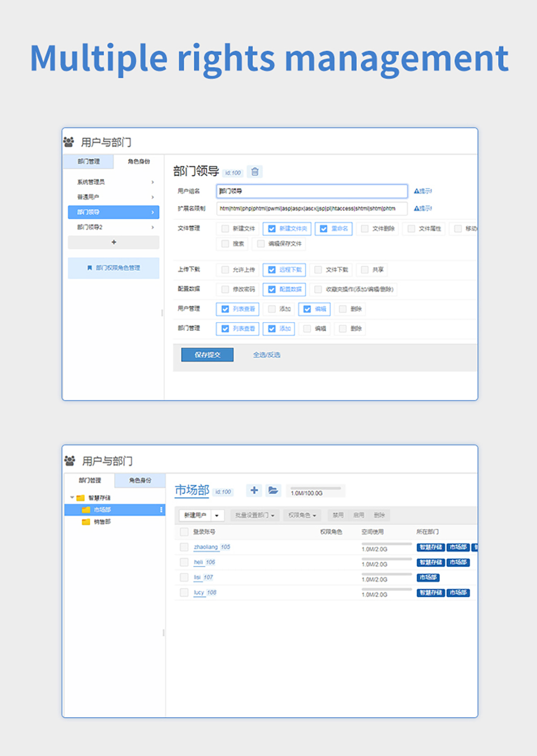This screenshot has height=756, width=537.
Task: Click the 提示 warning icon beside 用户组名
Action: click(417, 191)
